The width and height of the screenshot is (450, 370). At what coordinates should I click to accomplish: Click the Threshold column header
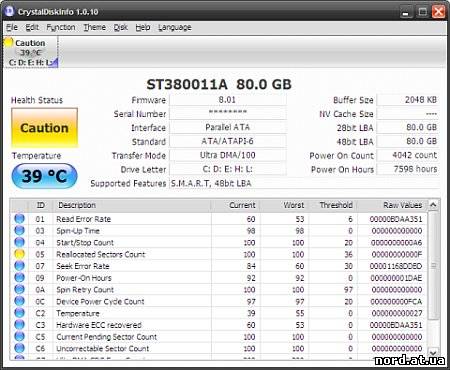[332, 205]
